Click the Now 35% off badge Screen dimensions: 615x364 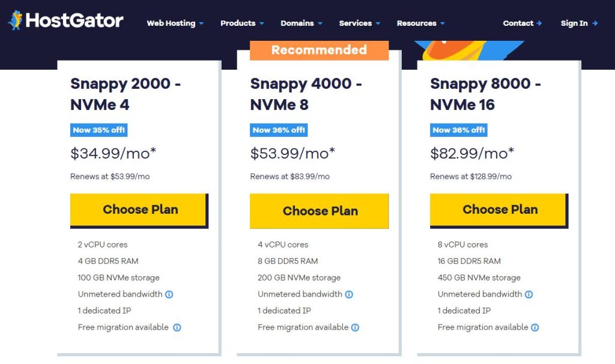pyautogui.click(x=98, y=130)
